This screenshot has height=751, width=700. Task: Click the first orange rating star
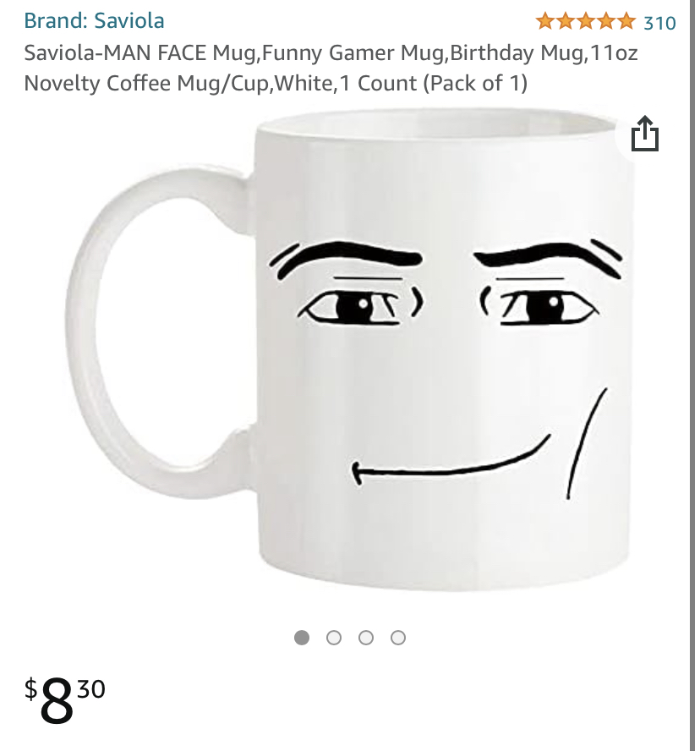click(x=545, y=21)
